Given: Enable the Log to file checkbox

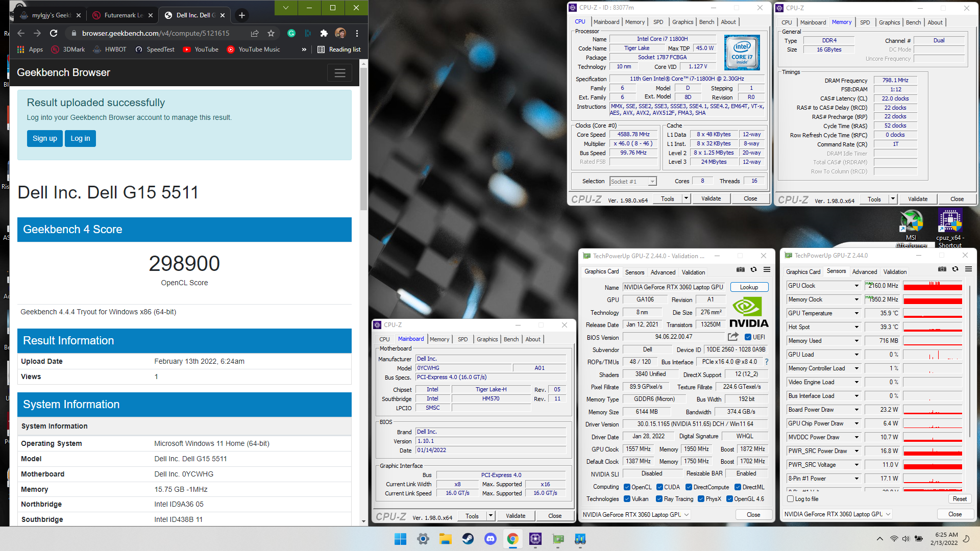Looking at the screenshot, I should pyautogui.click(x=791, y=499).
